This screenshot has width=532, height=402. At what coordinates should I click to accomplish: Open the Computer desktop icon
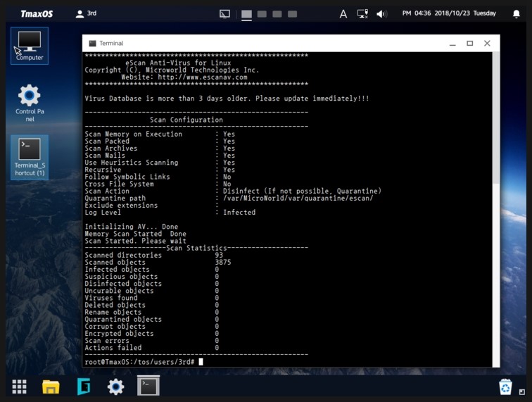[x=30, y=46]
